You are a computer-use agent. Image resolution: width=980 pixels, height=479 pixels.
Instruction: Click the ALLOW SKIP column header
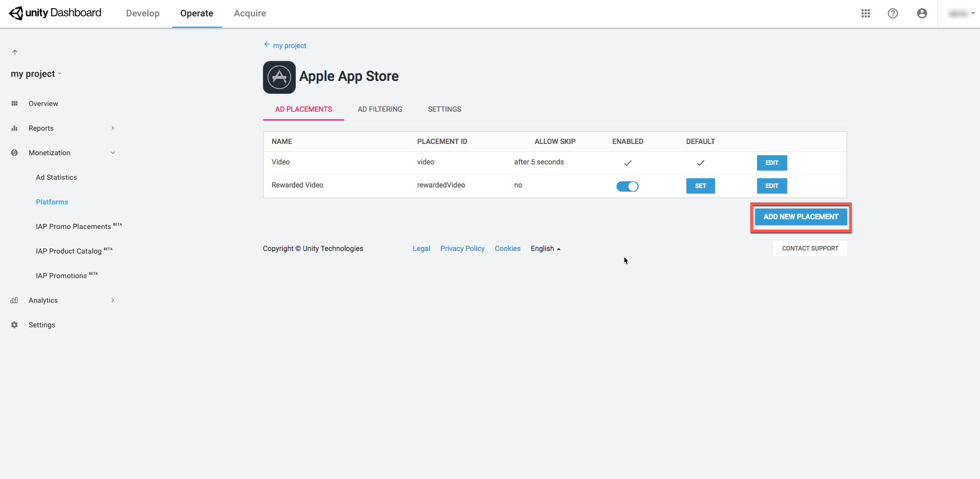pos(555,141)
